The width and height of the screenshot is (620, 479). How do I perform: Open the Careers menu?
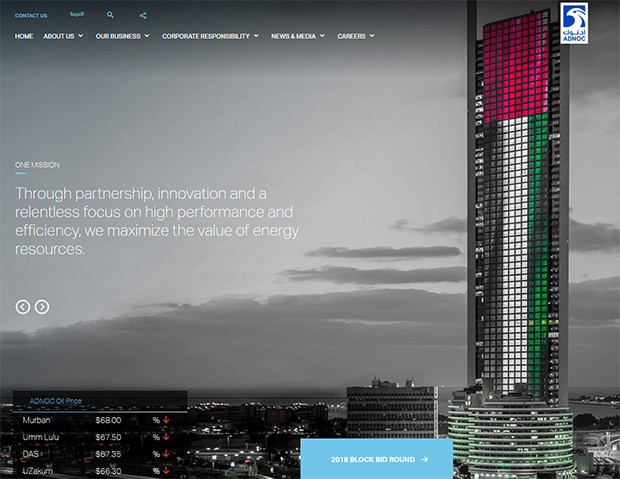pyautogui.click(x=352, y=36)
